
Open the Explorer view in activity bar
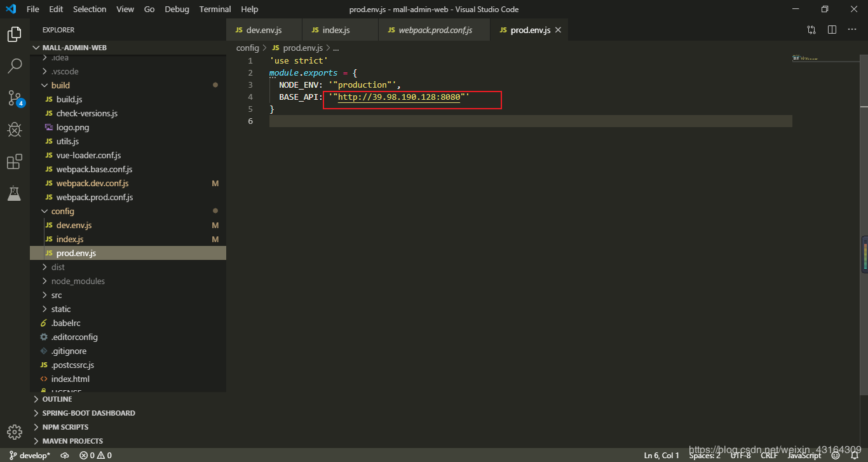pyautogui.click(x=15, y=34)
